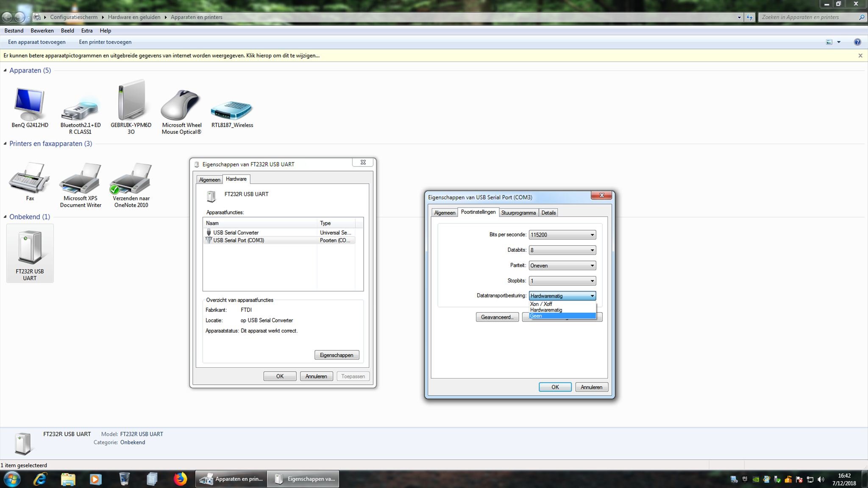Select the Microsoft XPS Document Writer icon

[80, 177]
